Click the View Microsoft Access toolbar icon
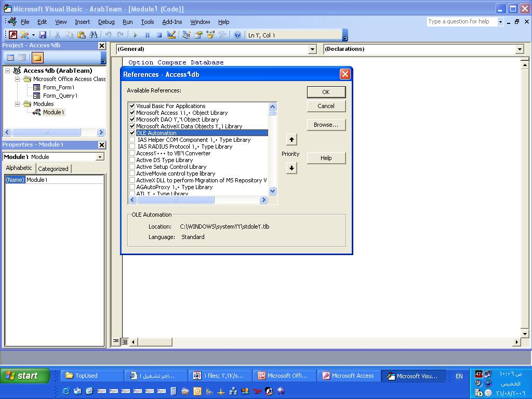Image resolution: width=532 pixels, height=399 pixels. (x=13, y=35)
